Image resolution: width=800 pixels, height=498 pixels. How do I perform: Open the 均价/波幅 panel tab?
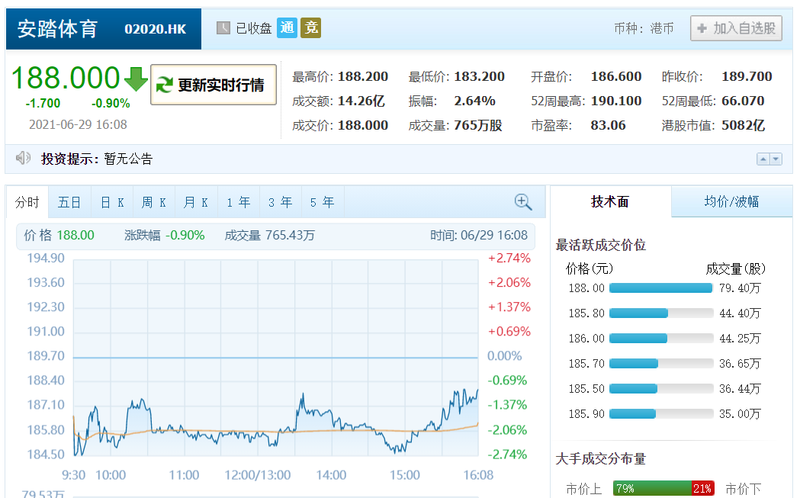click(732, 202)
